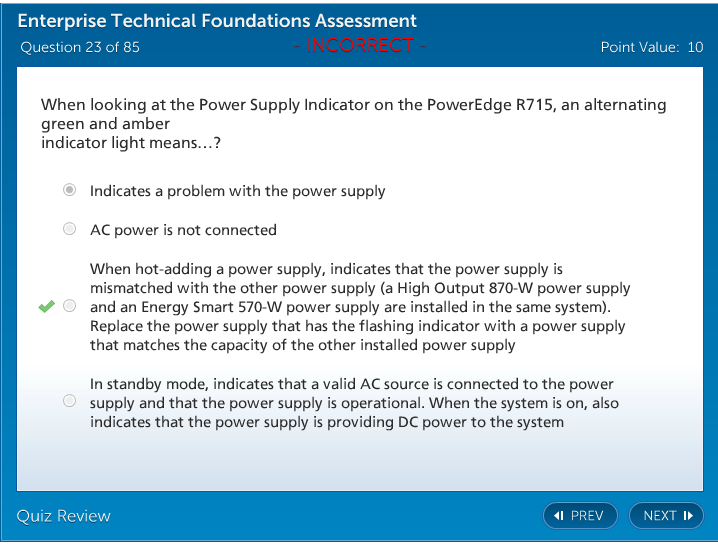Click the right arrow icon on NEXT

tap(688, 516)
